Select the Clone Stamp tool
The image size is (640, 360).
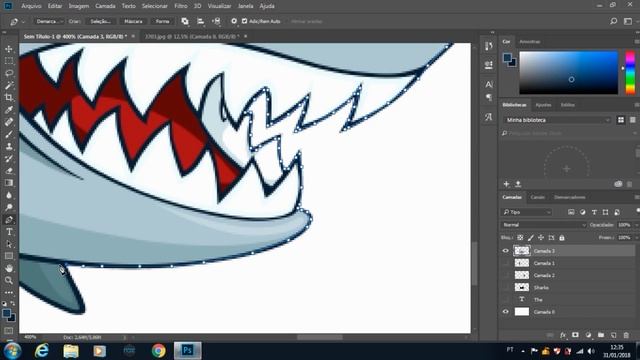[x=9, y=147]
